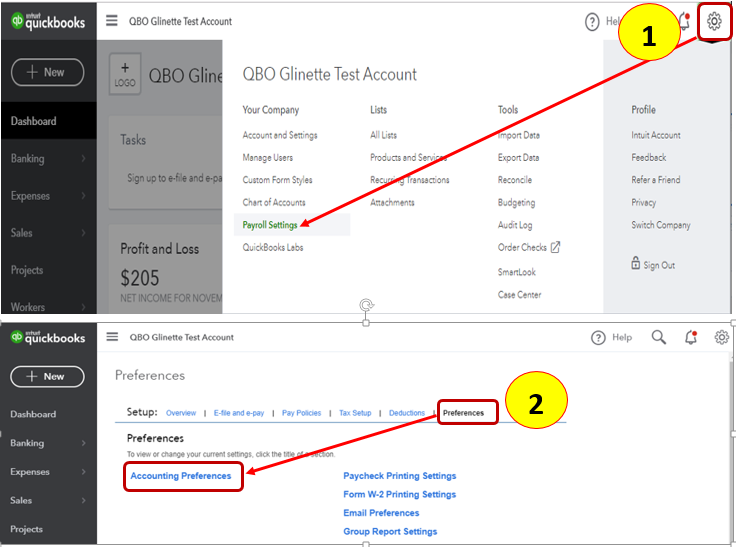The height and width of the screenshot is (547, 736).
Task: Open Feedback under Profile
Action: point(649,157)
